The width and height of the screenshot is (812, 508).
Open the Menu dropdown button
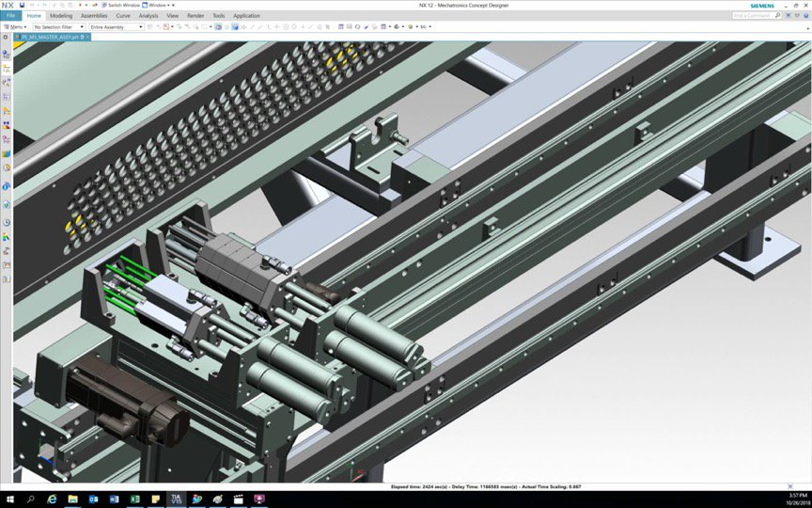pos(14,26)
